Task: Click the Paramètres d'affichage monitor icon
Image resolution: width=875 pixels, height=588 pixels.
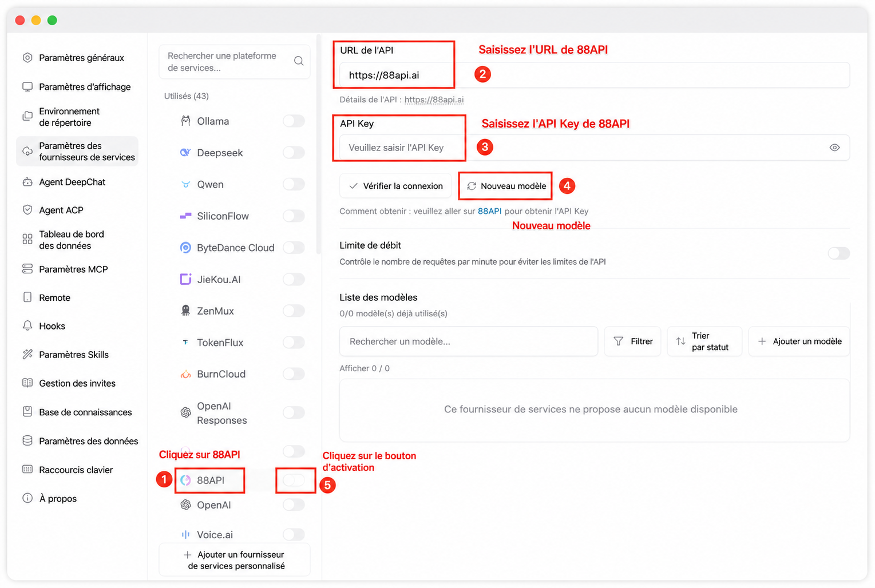Action: pos(27,86)
